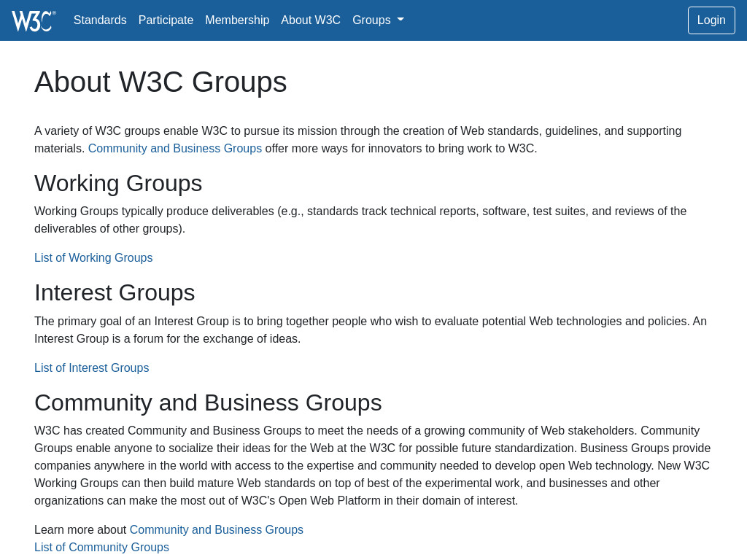
Task: Open List of Working Groups
Action: (93, 257)
